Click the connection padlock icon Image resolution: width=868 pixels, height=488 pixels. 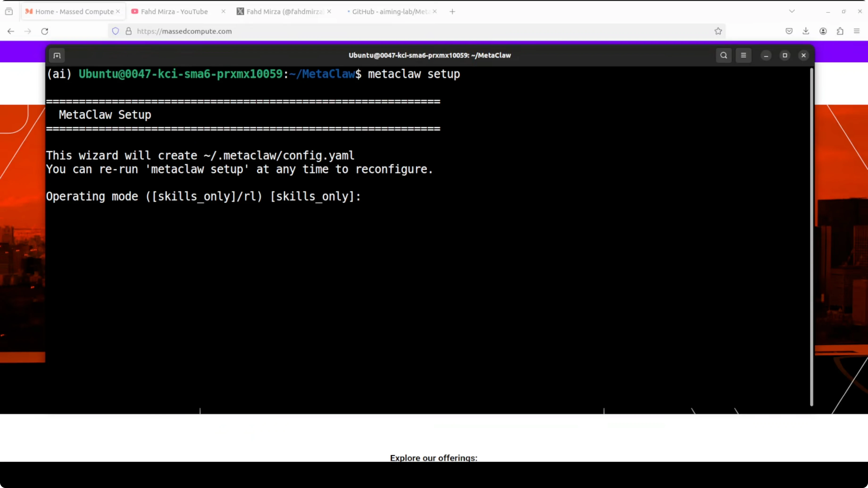pyautogui.click(x=128, y=31)
